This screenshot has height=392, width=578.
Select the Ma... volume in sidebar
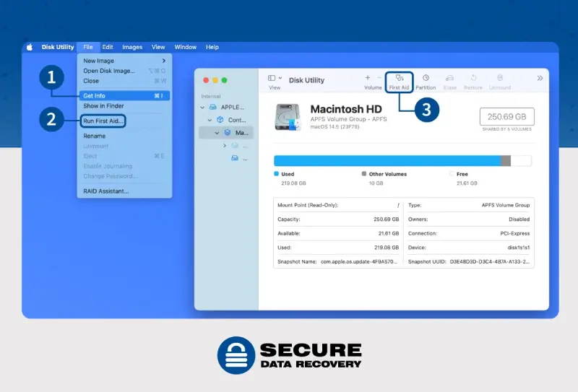pyautogui.click(x=226, y=133)
